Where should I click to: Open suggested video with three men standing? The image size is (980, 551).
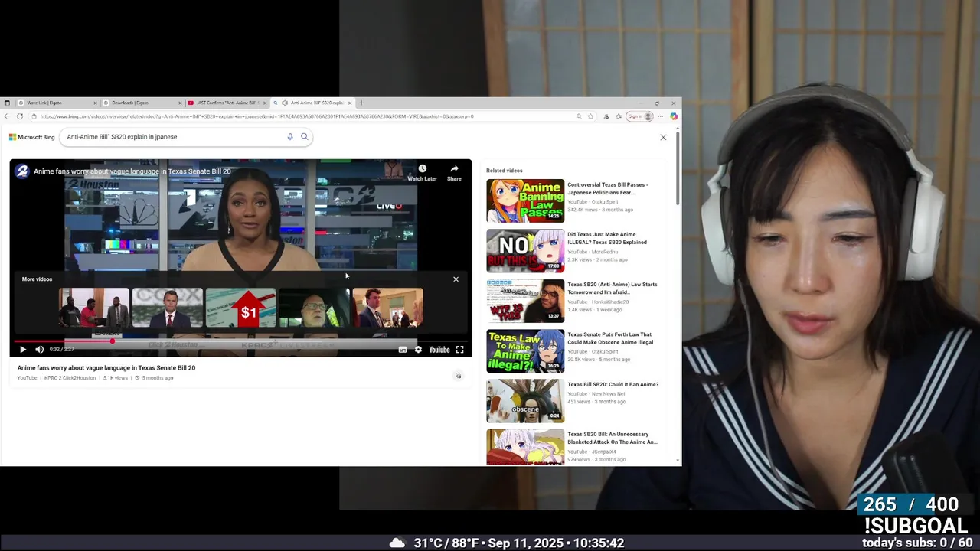coord(94,308)
